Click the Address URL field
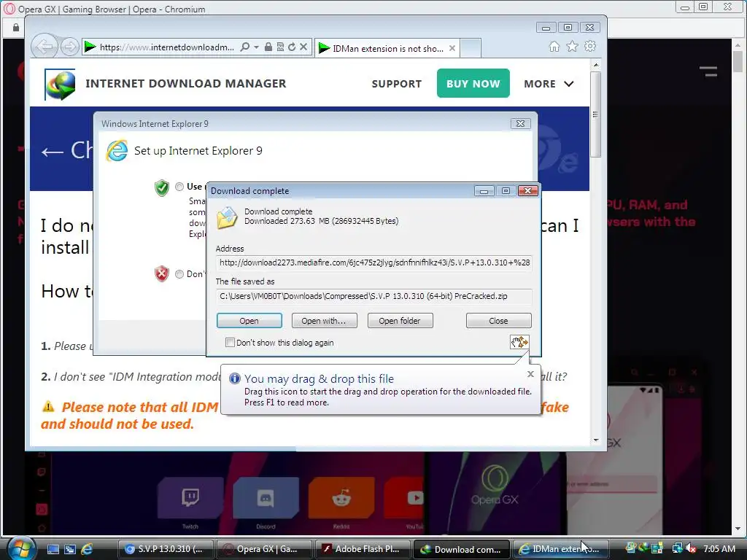 [x=374, y=262]
